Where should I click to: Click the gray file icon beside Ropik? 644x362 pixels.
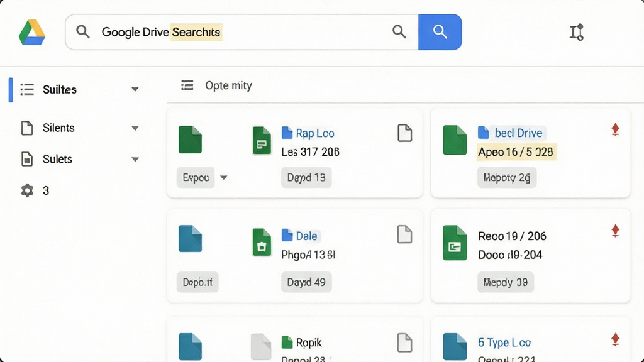click(261, 347)
